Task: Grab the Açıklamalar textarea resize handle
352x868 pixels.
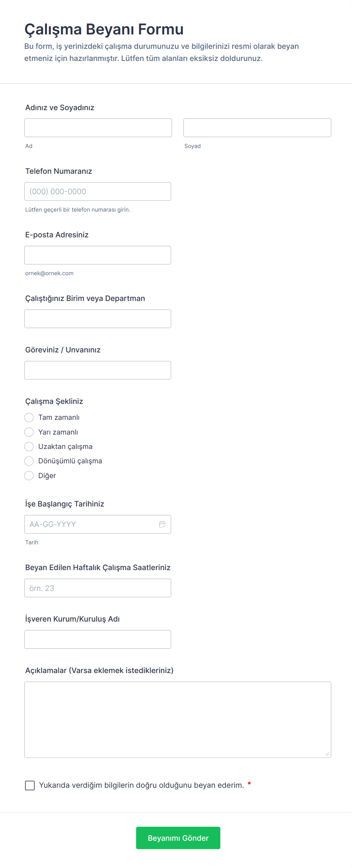Action: click(327, 754)
